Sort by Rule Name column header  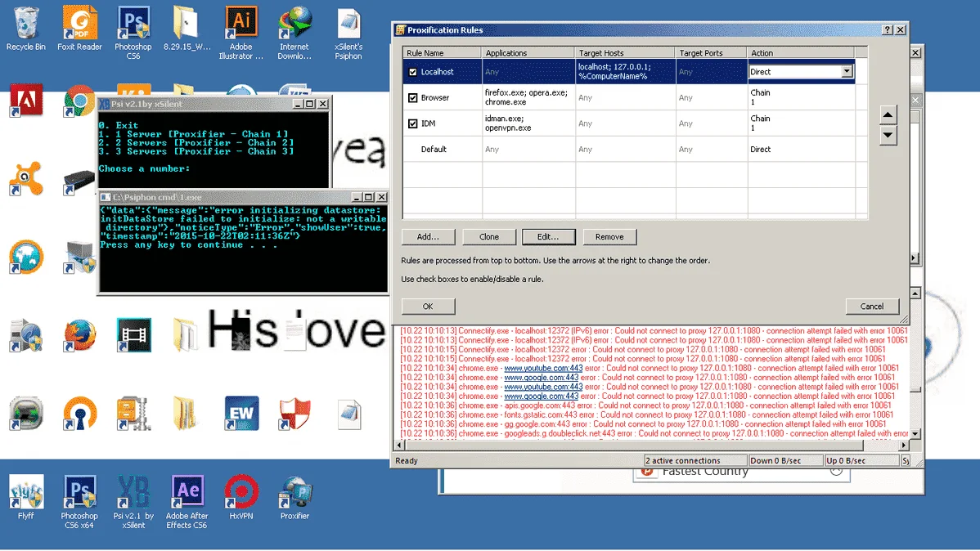pos(442,53)
